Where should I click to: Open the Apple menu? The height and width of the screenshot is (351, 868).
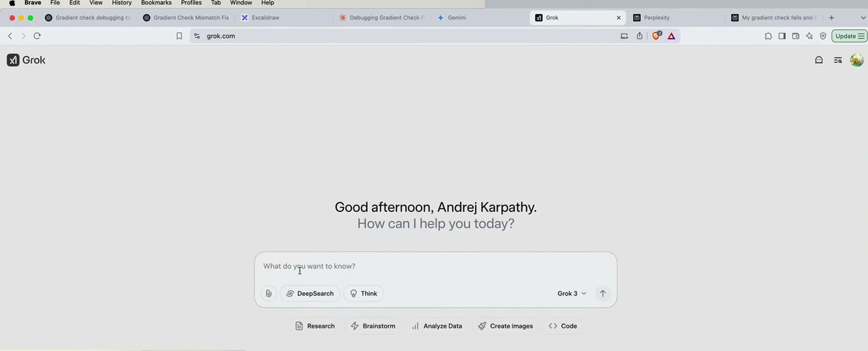click(12, 3)
